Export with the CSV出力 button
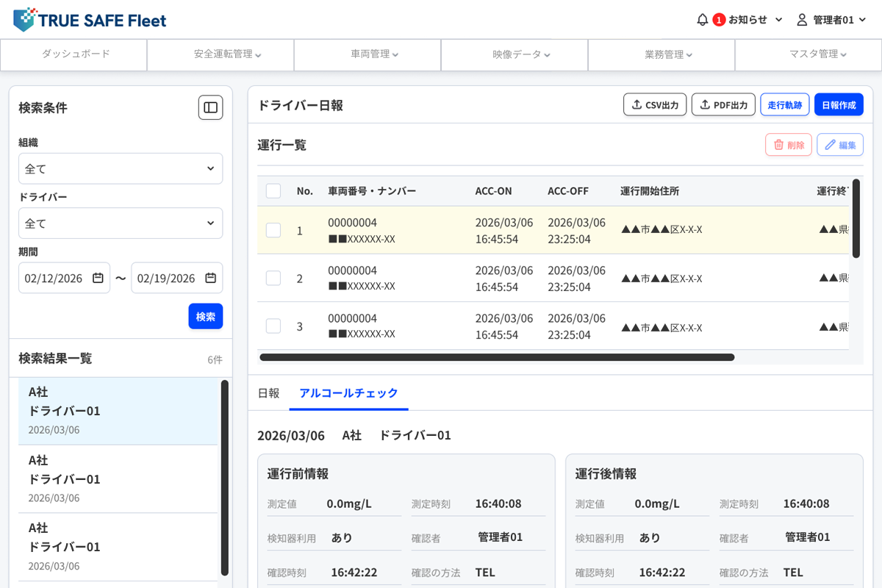The height and width of the screenshot is (588, 882). pyautogui.click(x=655, y=104)
